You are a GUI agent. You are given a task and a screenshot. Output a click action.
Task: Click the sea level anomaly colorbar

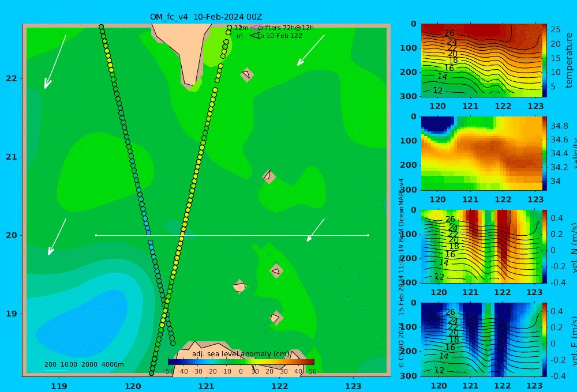pos(241,362)
